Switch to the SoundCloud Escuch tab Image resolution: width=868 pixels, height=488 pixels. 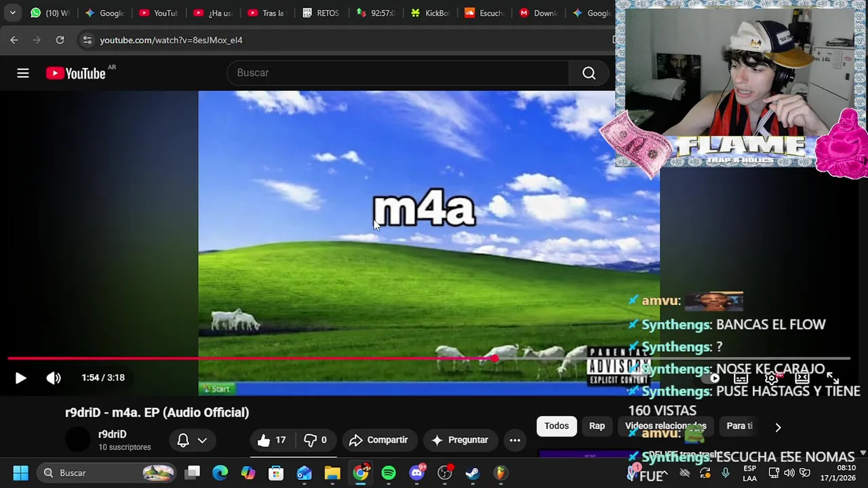point(484,13)
